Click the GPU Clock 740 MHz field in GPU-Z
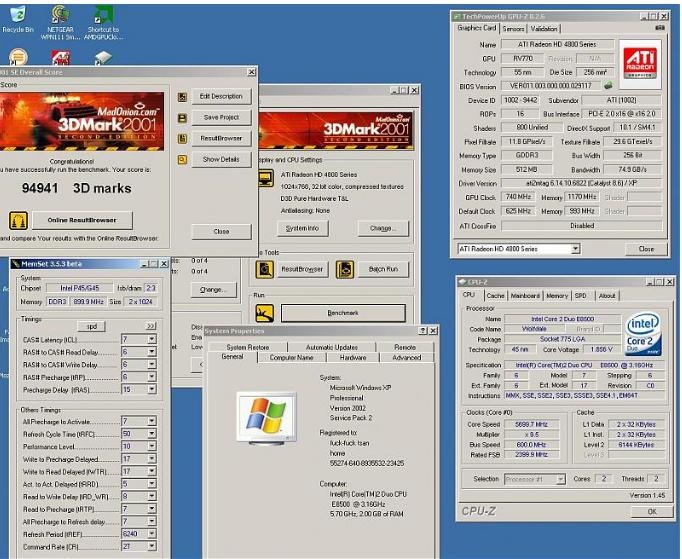 pos(518,197)
